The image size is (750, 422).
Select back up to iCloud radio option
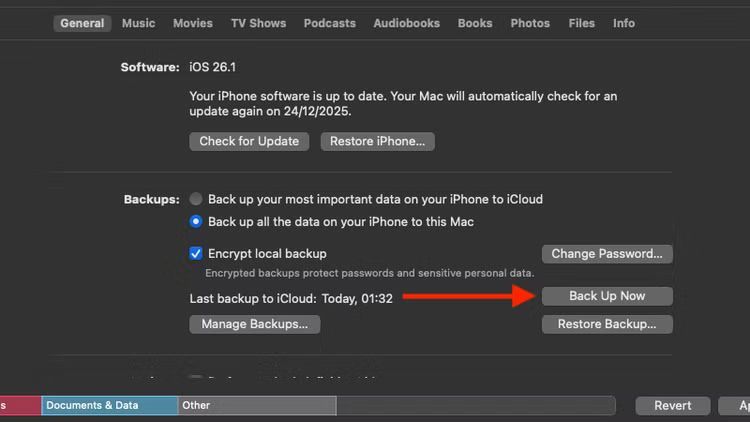tap(196, 199)
